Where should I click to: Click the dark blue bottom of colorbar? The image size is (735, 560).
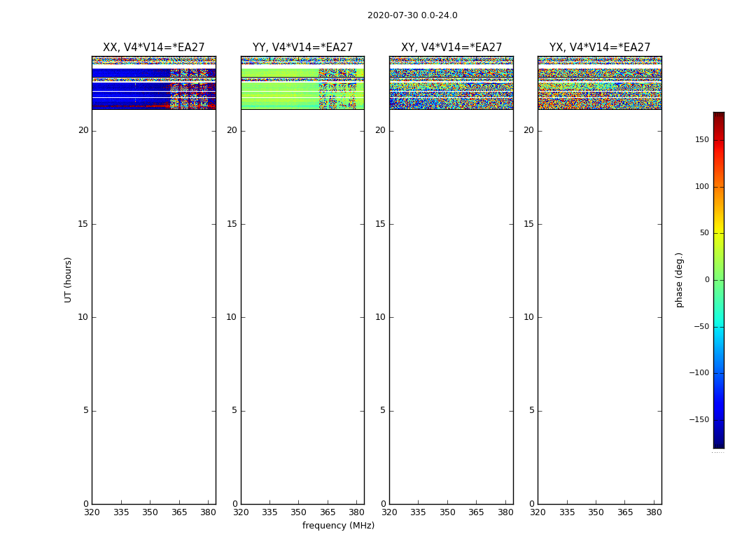pos(718,442)
